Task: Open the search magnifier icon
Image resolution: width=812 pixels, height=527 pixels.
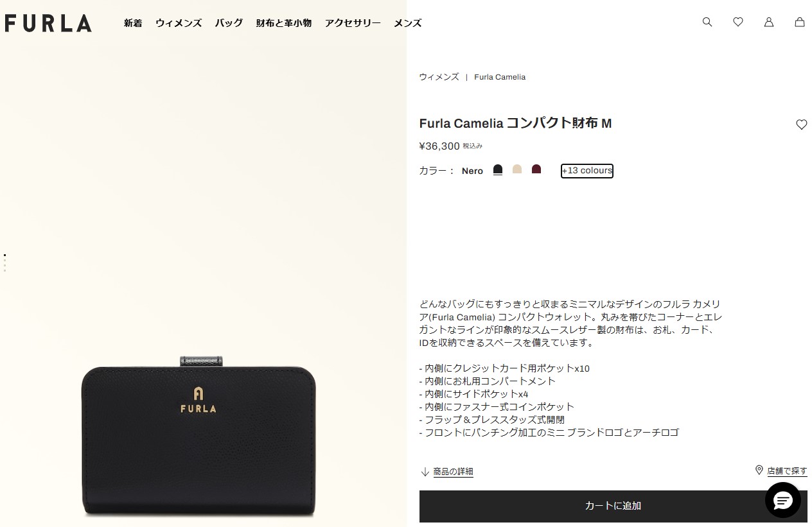Action: tap(707, 22)
